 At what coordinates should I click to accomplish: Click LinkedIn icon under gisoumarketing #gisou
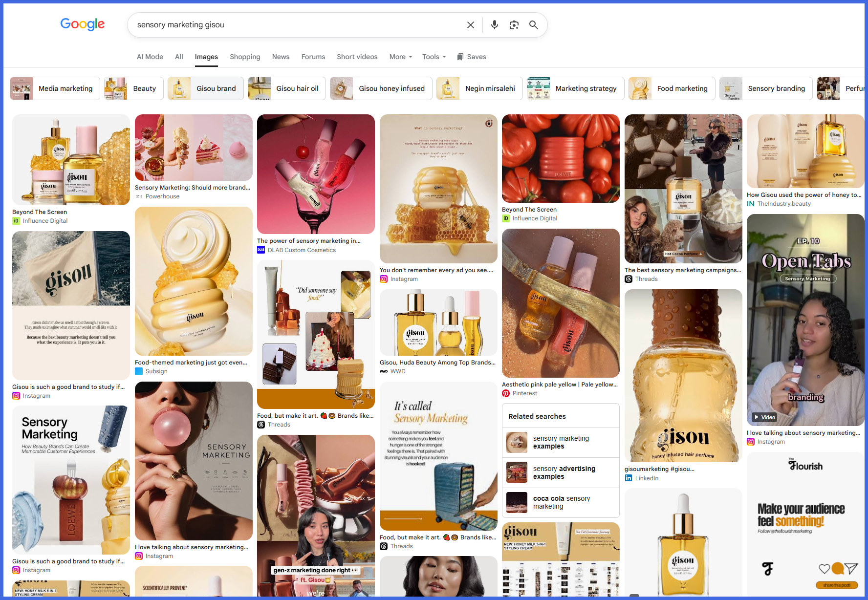[629, 478]
